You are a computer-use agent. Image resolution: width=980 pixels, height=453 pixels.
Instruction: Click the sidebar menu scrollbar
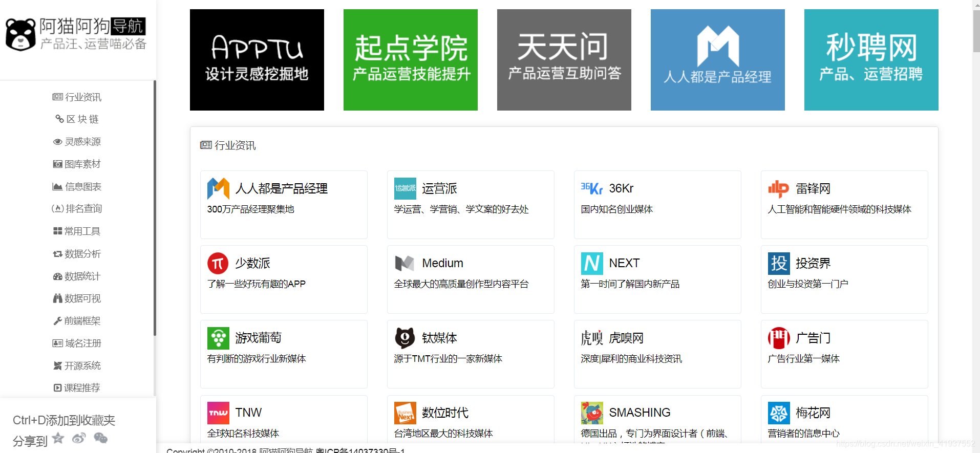(x=154, y=208)
